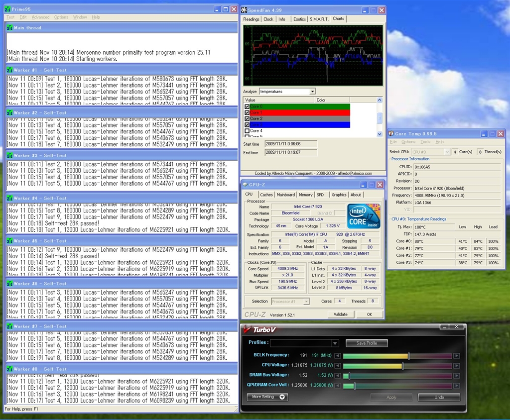This screenshot has width=510, height=420.
Task: Click the BCLK Frequency decrease arrow
Action: click(338, 356)
